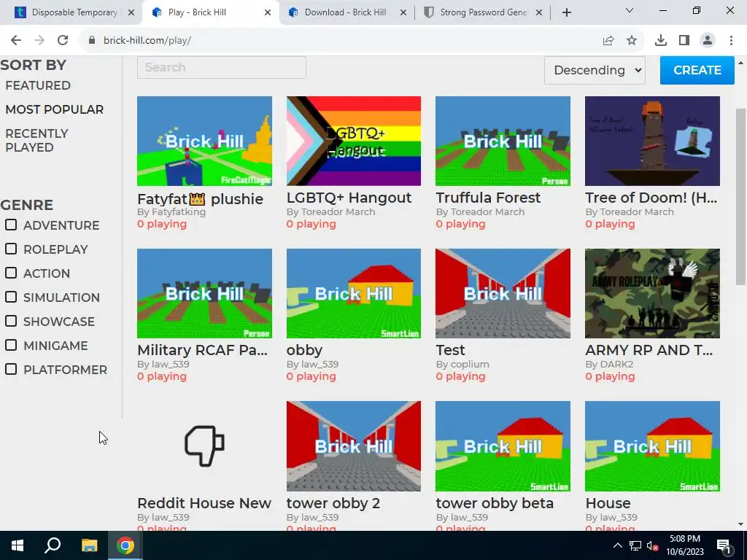Show hidden system tray icons
Screen dimensions: 747x560
pos(617,545)
